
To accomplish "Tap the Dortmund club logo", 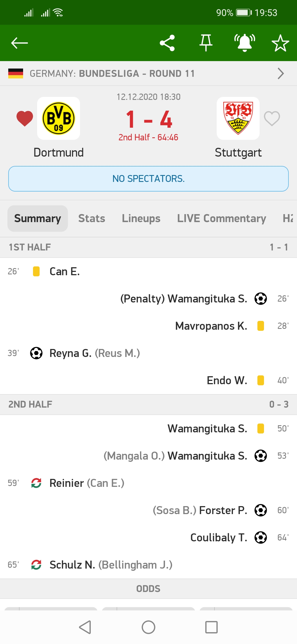I will pos(59,118).
